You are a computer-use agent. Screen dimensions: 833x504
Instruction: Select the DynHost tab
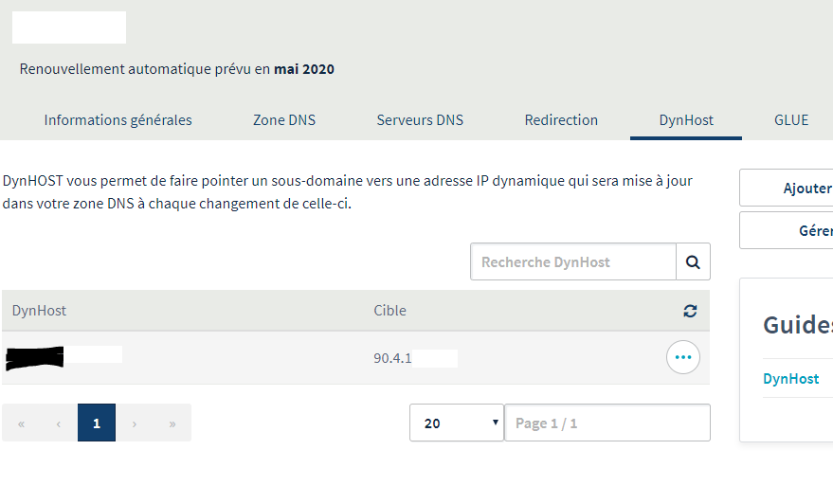click(686, 120)
